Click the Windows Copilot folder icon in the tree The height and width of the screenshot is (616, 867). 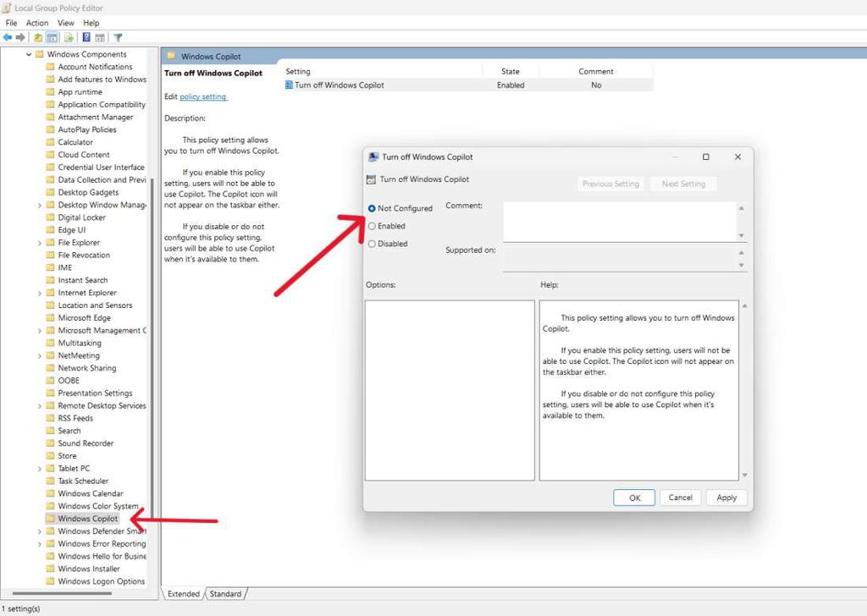pyautogui.click(x=52, y=519)
